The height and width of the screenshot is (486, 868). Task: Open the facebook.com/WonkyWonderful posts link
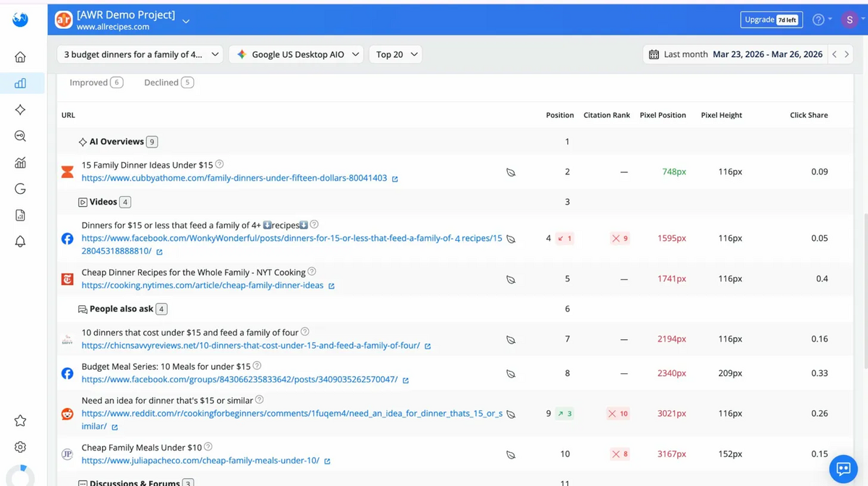click(x=292, y=244)
